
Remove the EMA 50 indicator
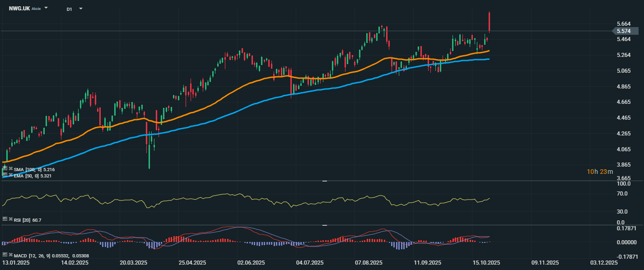(10, 174)
